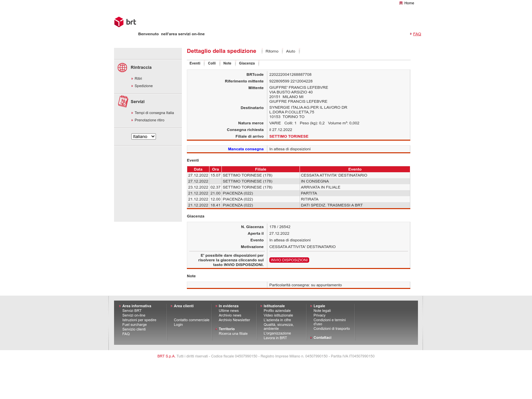Click the Aiuto menu item
Image resolution: width=532 pixels, height=399 pixels.
tap(291, 51)
